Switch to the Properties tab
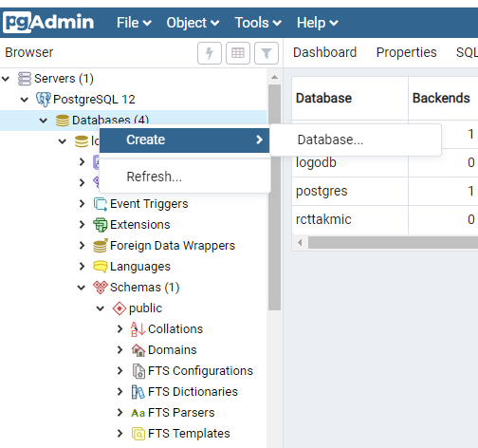Viewport: 478px width, 448px height. (x=406, y=52)
